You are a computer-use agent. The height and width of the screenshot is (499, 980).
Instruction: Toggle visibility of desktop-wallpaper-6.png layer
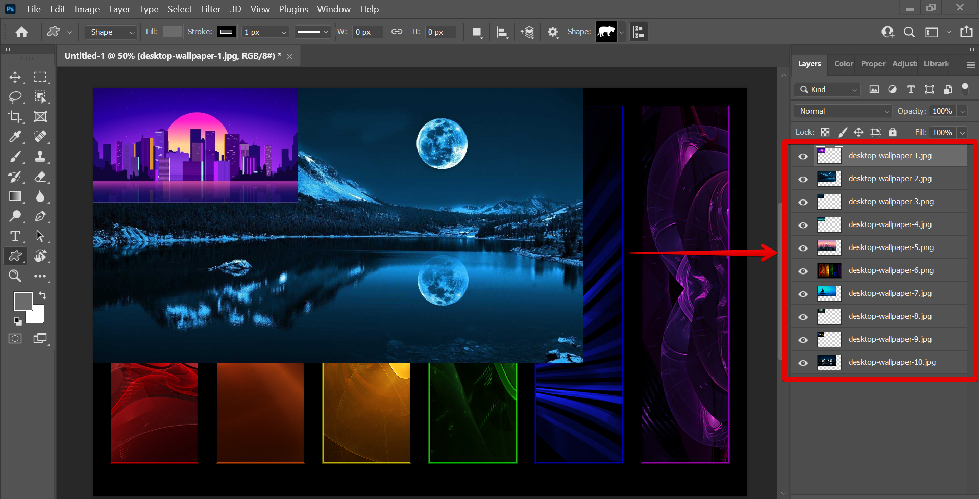click(803, 271)
